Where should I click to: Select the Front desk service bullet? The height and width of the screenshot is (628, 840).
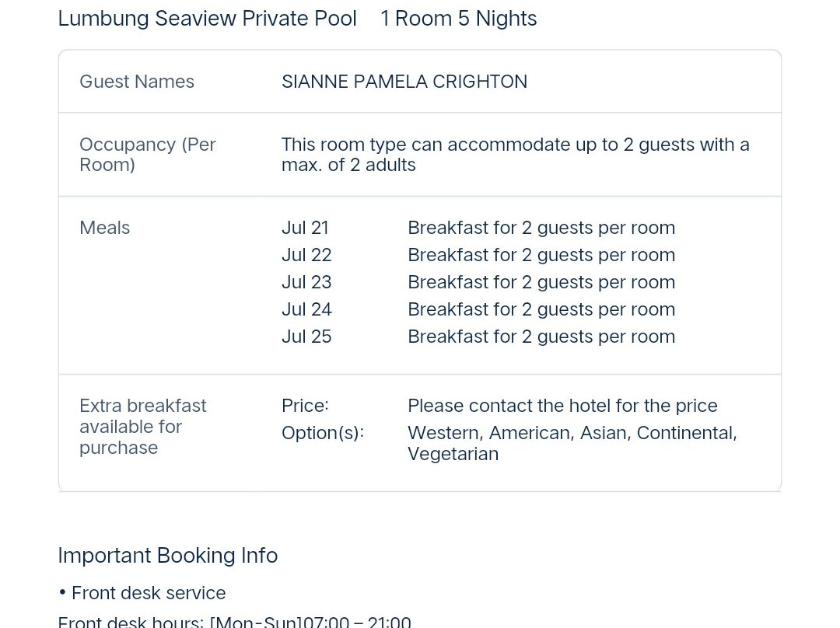click(148, 593)
